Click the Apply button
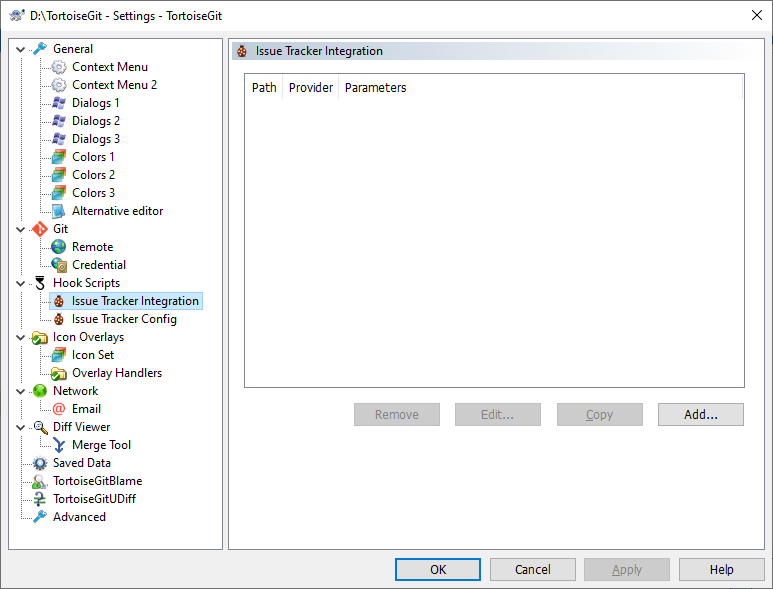773x589 pixels. tap(627, 570)
